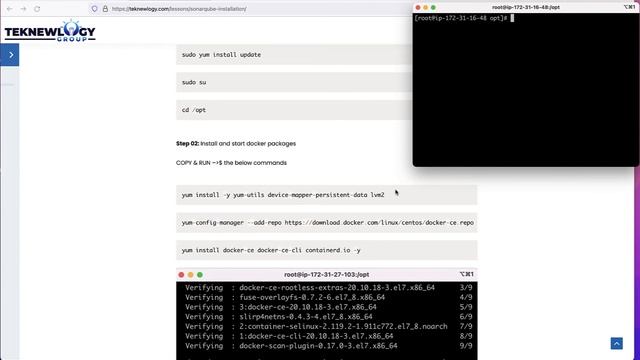This screenshot has width=640, height=360.
Task: Click the embedded screenshot title 'root@ip-172-31-27-103:/opt'
Action: pos(327,275)
